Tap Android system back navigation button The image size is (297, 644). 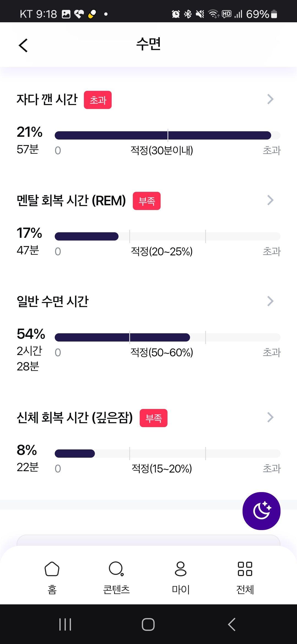coord(232,624)
